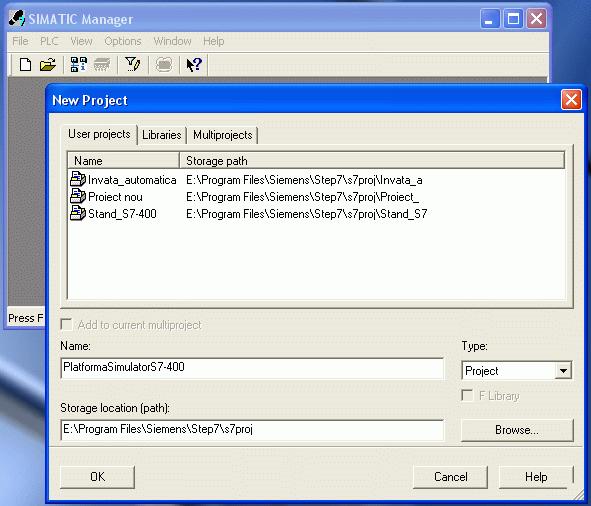The width and height of the screenshot is (591, 506).
Task: Click the Simulation on/off toolbar icon
Action: (164, 65)
